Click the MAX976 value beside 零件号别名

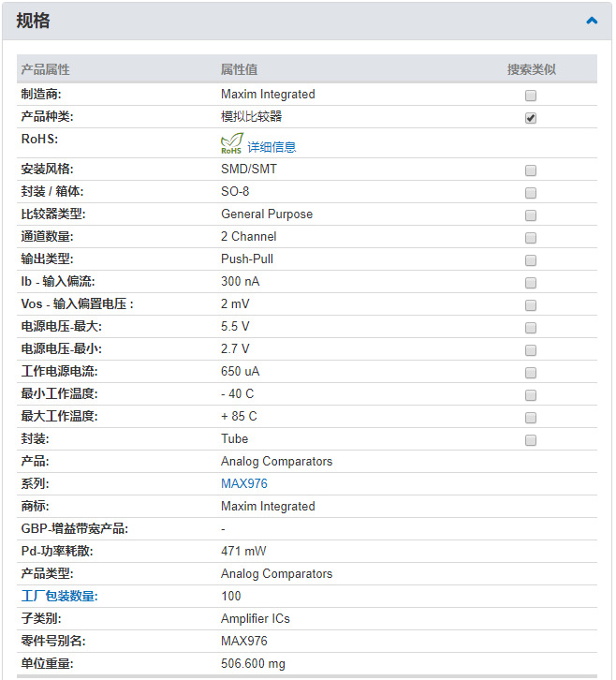pos(244,641)
